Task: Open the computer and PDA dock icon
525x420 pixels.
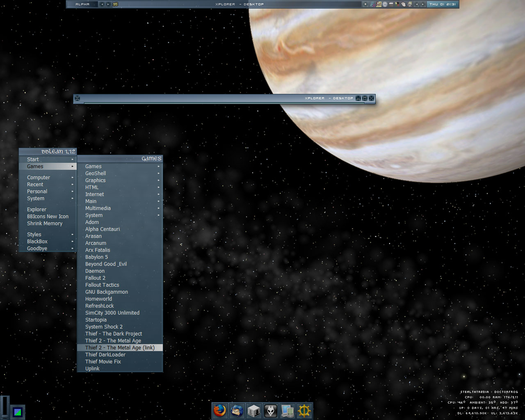Action: click(287, 411)
